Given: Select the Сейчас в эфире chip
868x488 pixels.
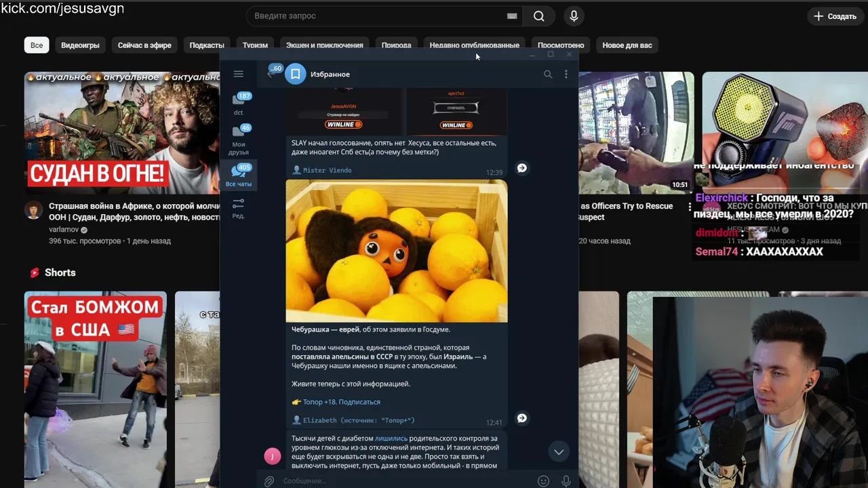Looking at the screenshot, I should (x=144, y=45).
